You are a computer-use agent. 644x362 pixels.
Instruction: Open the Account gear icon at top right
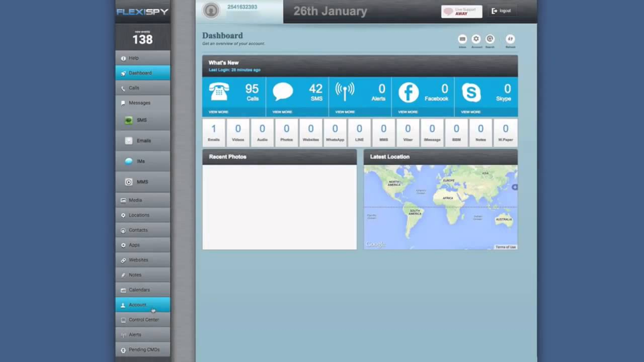(476, 39)
